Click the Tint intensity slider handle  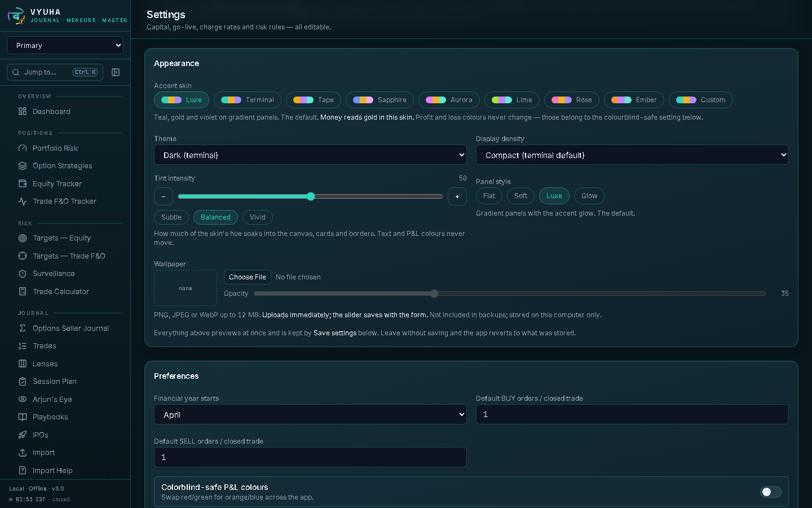311,196
